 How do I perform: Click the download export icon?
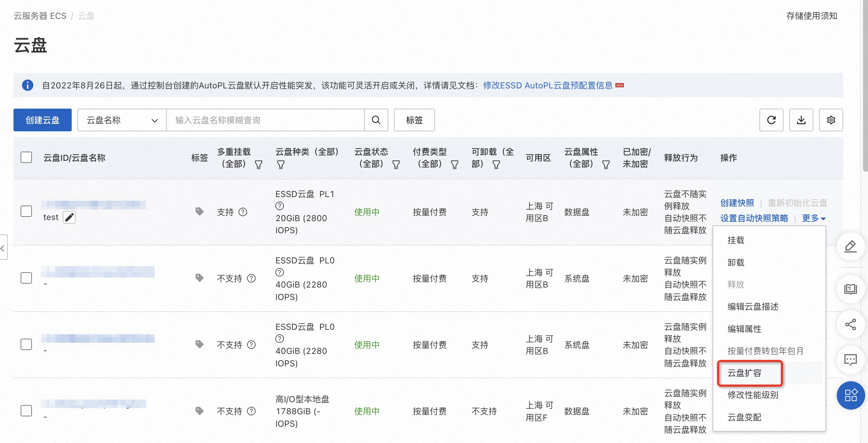[801, 120]
